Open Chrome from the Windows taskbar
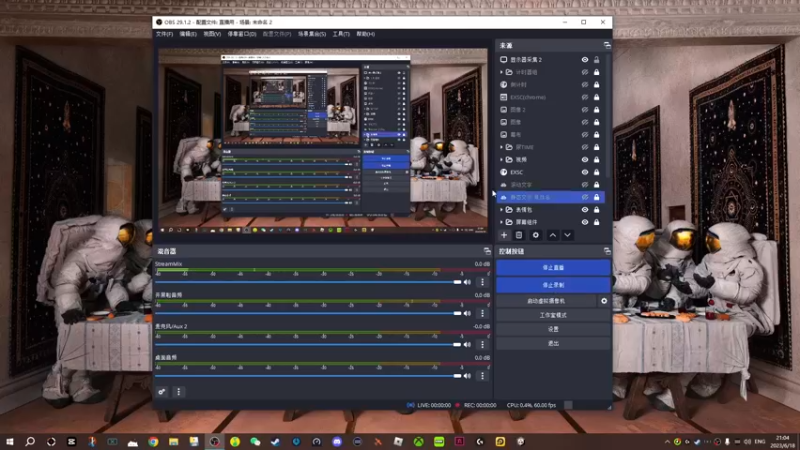The image size is (800, 450). point(153,442)
